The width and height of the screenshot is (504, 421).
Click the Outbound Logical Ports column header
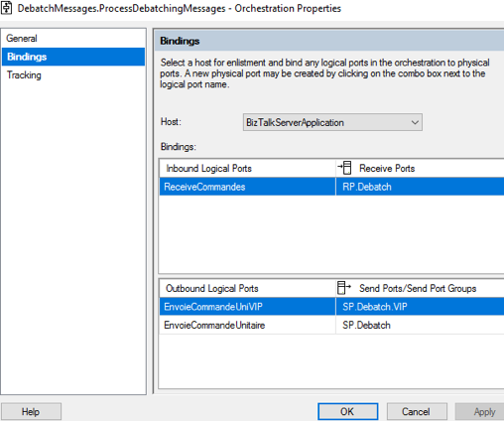247,288
